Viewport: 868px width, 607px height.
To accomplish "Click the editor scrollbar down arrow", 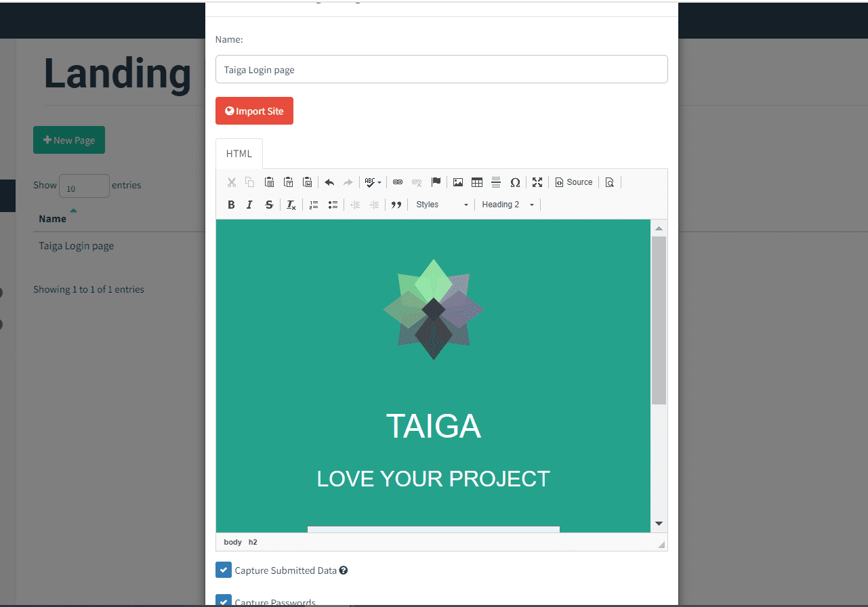I will click(x=659, y=524).
